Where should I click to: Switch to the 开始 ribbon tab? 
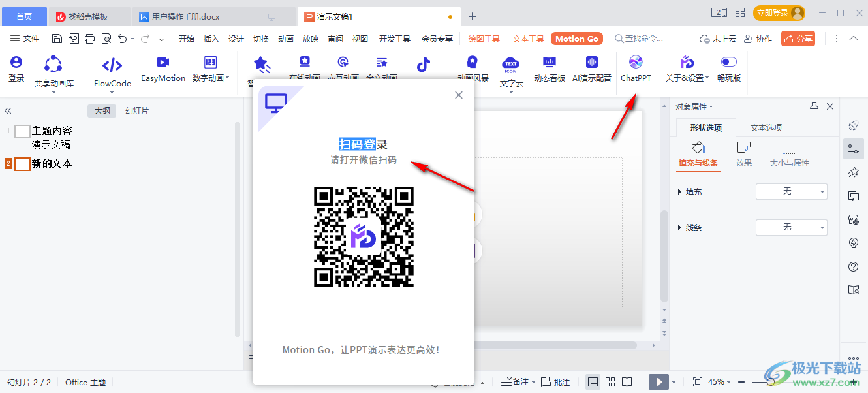tap(187, 39)
